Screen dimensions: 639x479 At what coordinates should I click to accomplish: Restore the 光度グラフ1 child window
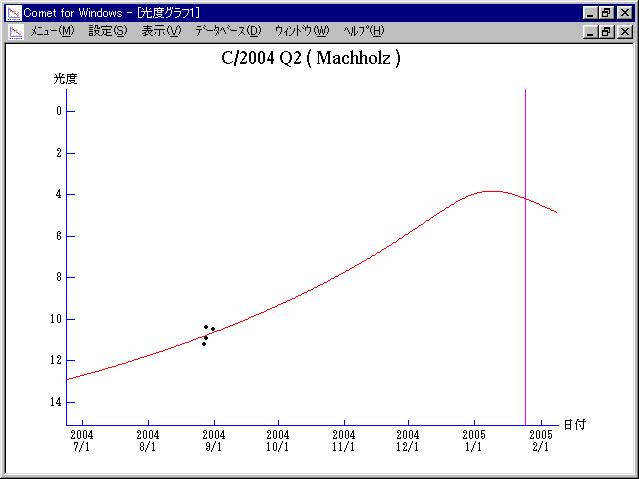click(x=606, y=31)
